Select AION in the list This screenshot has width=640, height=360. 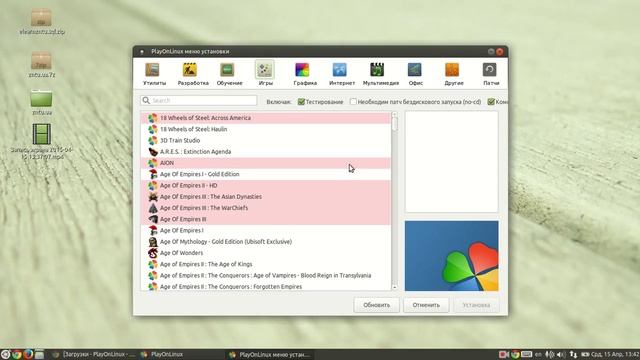point(266,163)
